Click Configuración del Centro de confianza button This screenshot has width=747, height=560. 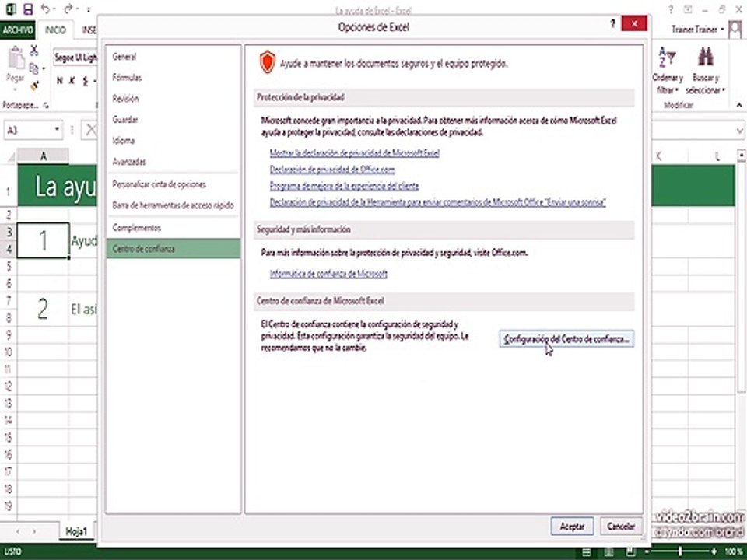coord(566,339)
